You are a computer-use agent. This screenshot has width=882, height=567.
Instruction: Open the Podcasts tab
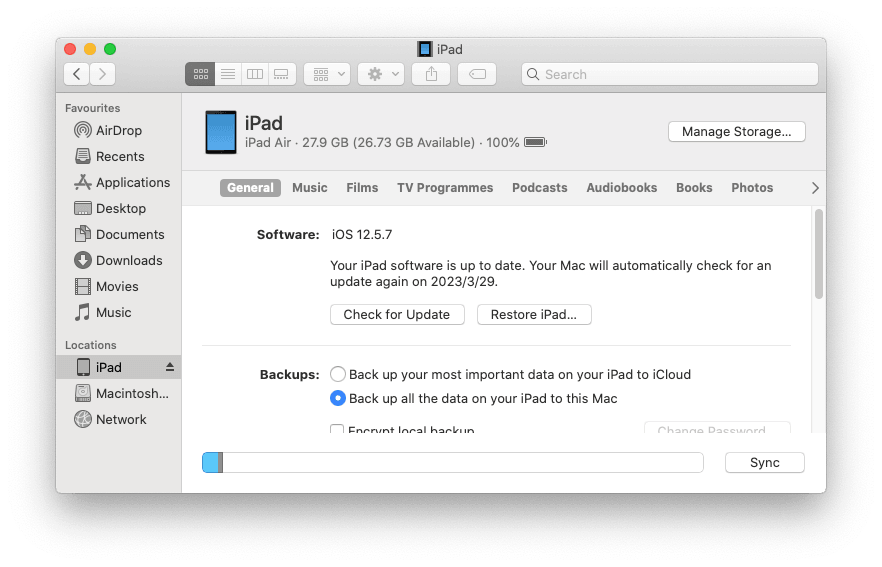[x=539, y=188]
